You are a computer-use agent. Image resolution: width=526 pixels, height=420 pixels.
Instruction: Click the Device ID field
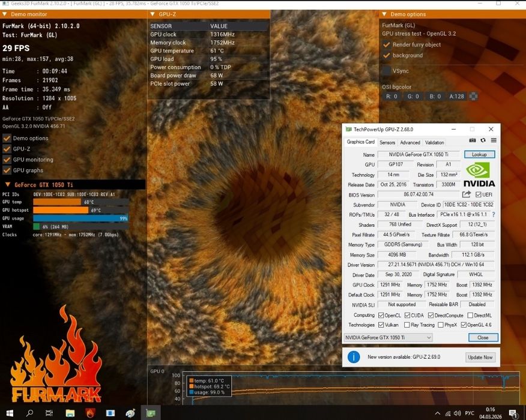pyautogui.click(x=468, y=205)
